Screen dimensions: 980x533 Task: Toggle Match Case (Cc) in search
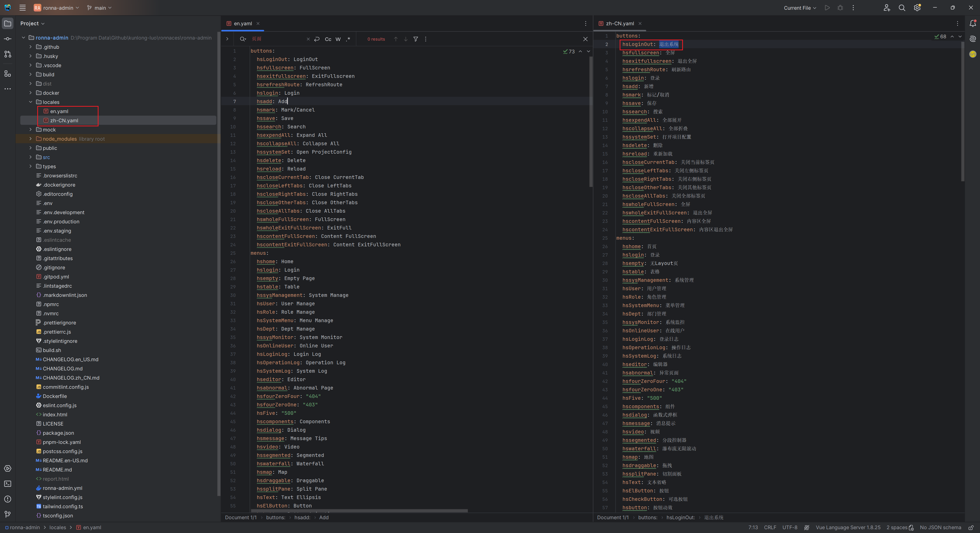coord(328,39)
